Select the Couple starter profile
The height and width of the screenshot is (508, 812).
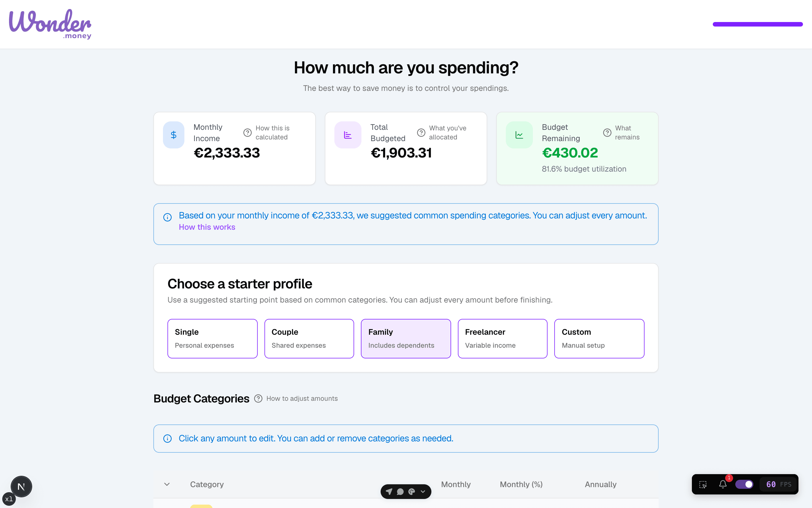tap(309, 339)
